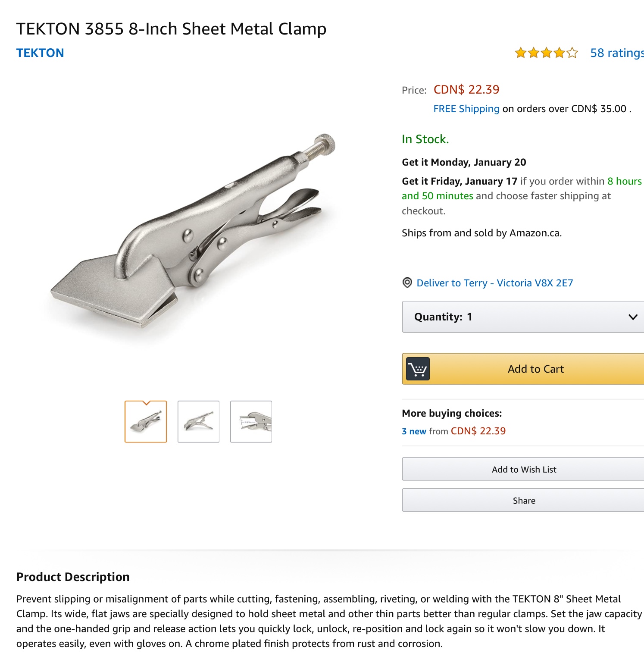Open the 58 ratings link
The height and width of the screenshot is (672, 644).
(616, 53)
